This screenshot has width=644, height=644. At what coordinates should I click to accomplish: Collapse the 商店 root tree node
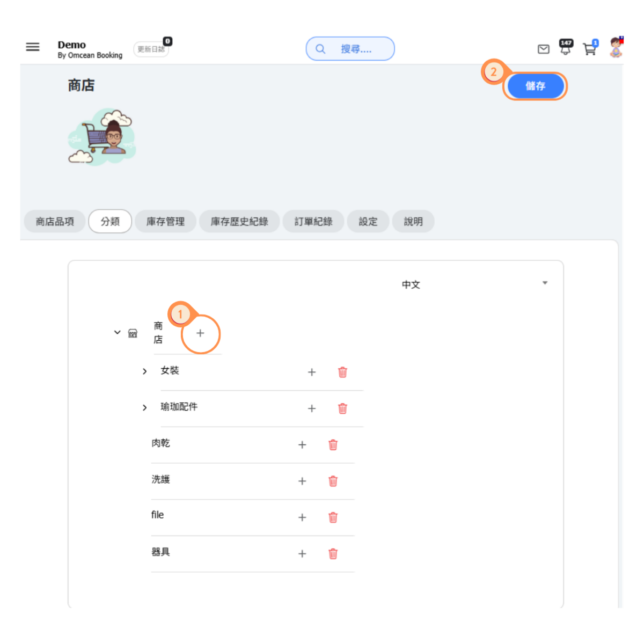coord(117,333)
